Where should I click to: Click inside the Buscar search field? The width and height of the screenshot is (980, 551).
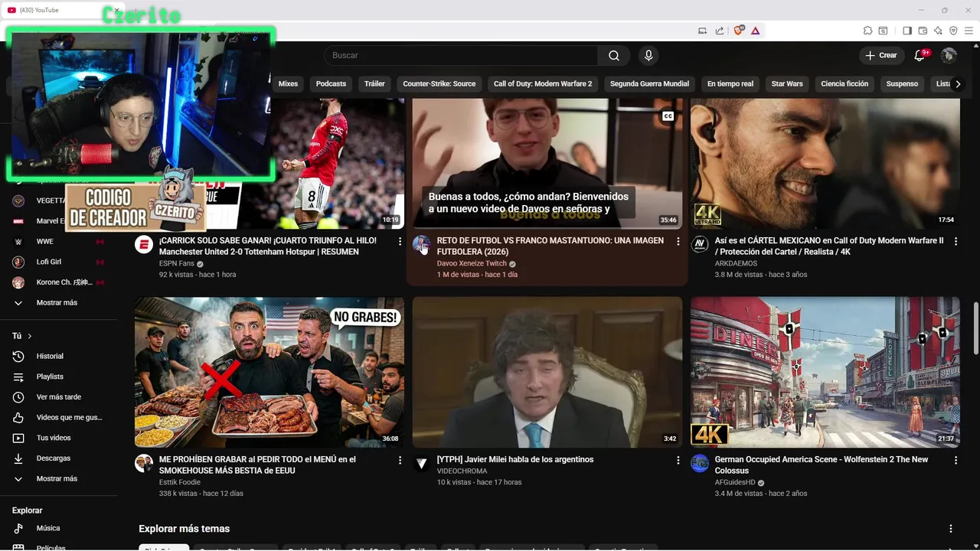point(461,55)
